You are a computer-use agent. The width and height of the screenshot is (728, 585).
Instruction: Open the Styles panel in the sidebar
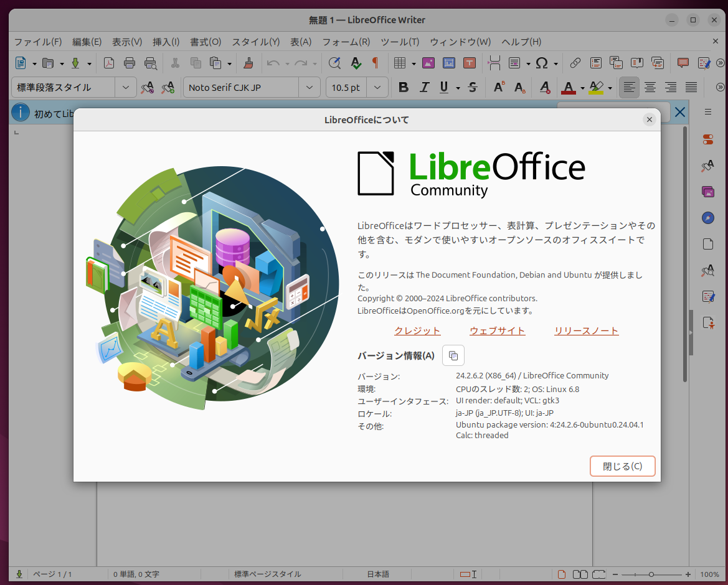pyautogui.click(x=708, y=166)
